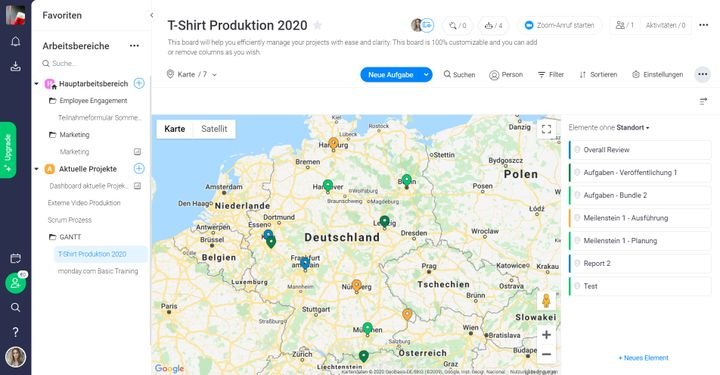Open Suchen board search
This screenshot has width=720, height=375.
pos(459,74)
